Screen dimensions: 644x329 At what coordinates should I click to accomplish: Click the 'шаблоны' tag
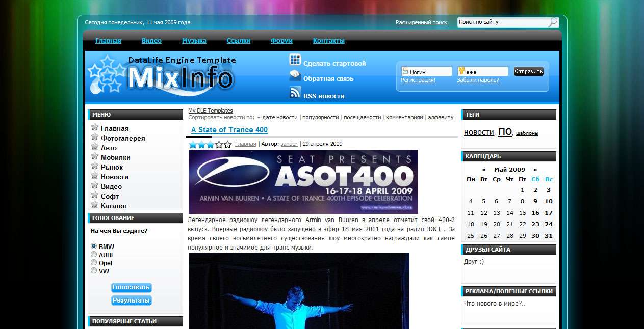(527, 133)
